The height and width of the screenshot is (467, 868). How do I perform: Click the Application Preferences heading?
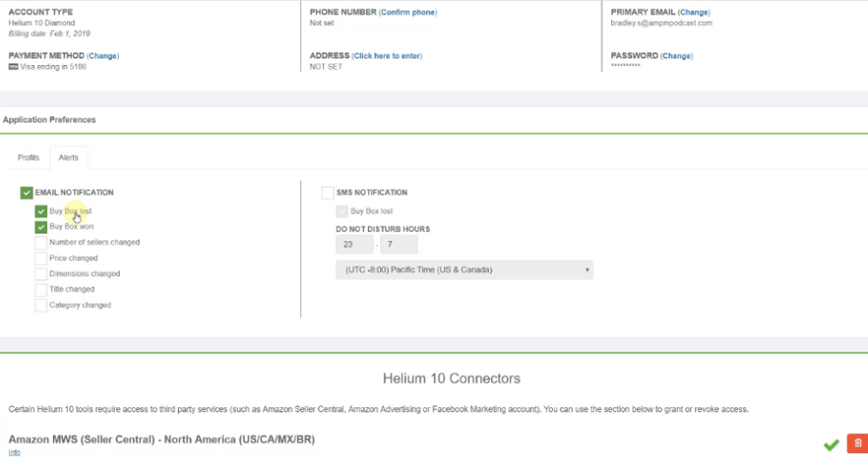click(x=49, y=120)
